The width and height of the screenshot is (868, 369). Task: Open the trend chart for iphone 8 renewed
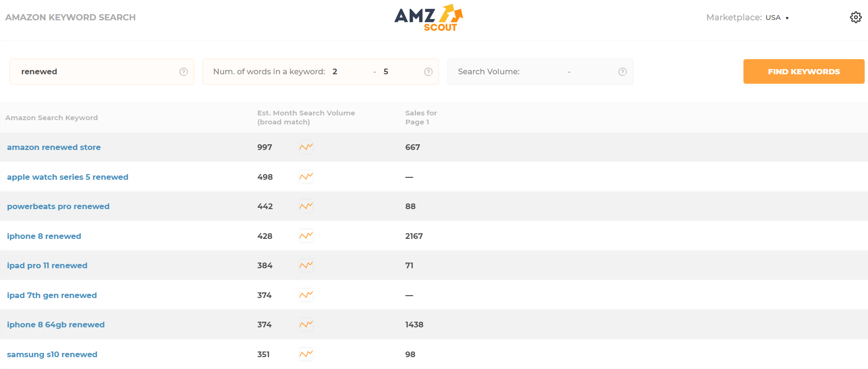(x=305, y=236)
